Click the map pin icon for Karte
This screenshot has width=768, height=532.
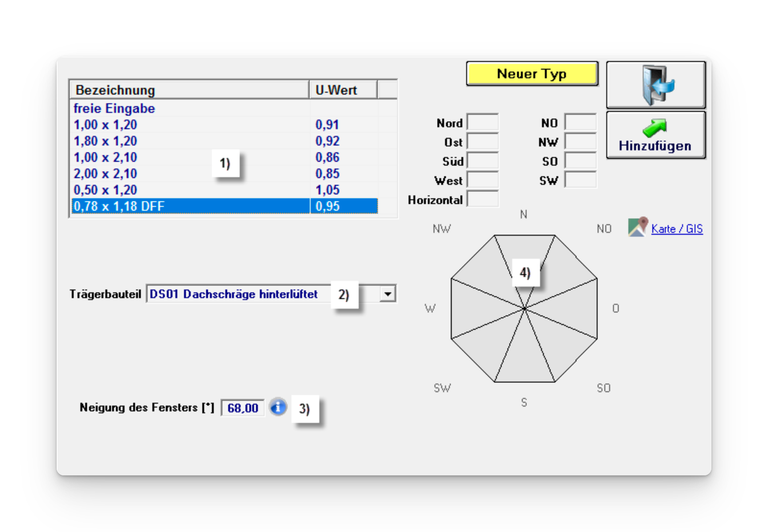pos(637,227)
